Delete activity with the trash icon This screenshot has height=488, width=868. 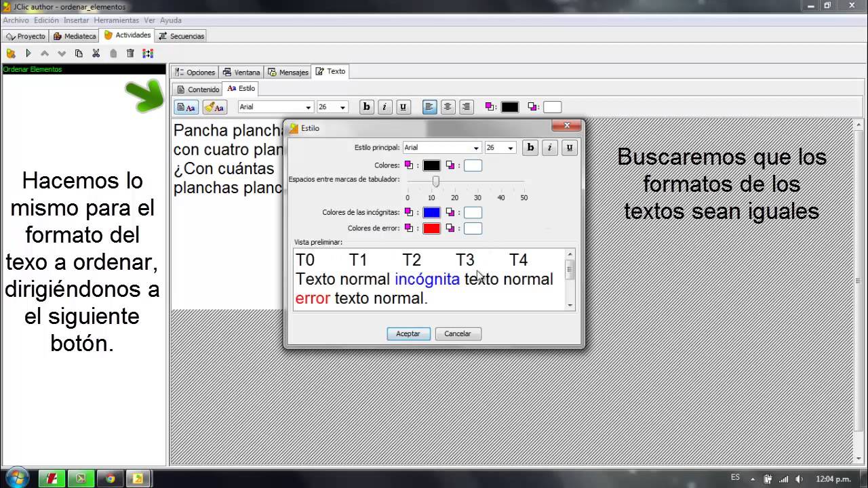point(130,53)
